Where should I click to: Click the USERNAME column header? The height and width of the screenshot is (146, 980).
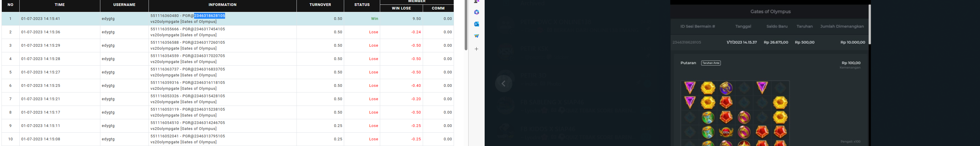[x=124, y=5]
